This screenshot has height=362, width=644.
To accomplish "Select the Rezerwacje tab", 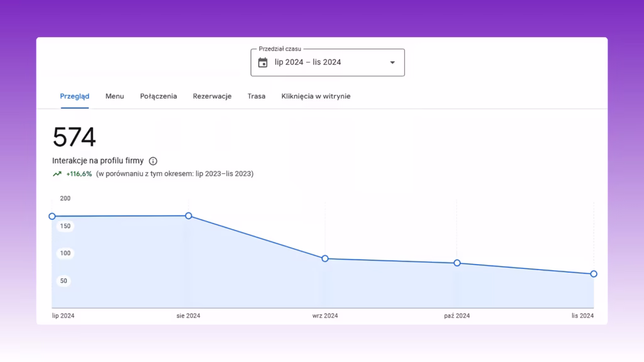I will tap(213, 96).
